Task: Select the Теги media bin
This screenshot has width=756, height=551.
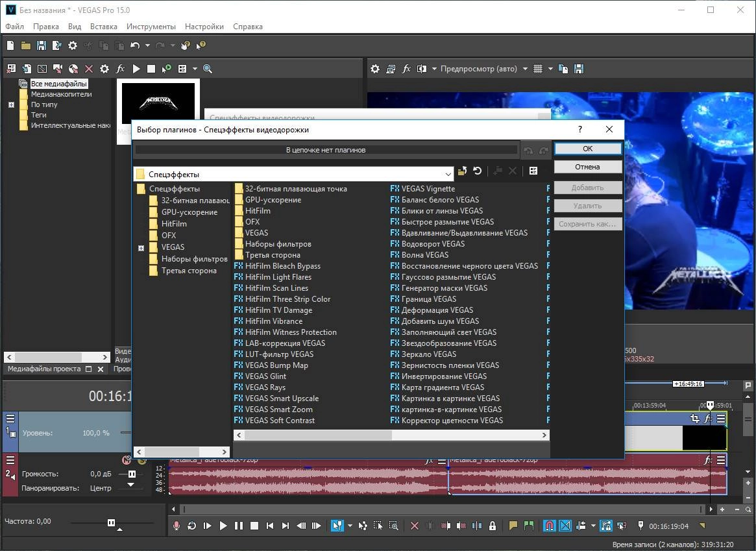Action: 38,116
